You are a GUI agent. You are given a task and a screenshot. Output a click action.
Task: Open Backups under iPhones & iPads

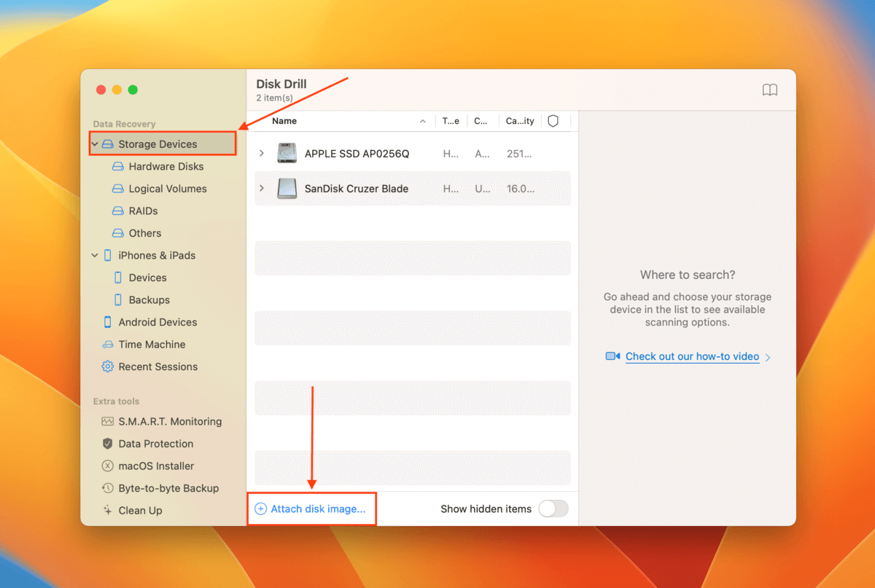click(149, 300)
